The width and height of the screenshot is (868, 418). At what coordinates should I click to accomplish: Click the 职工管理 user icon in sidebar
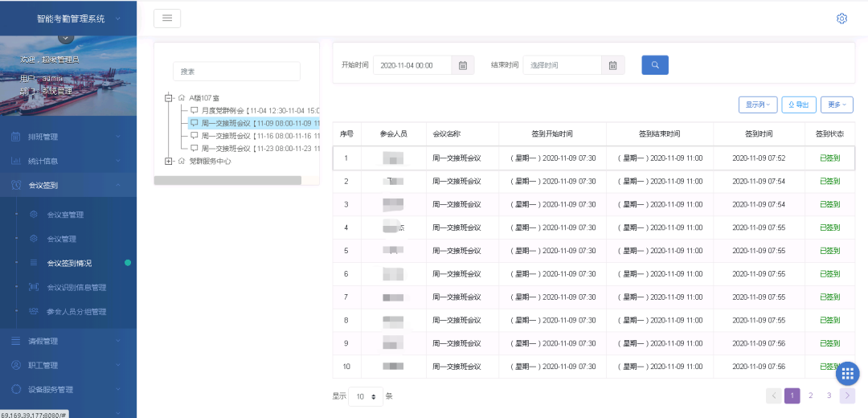[x=16, y=365]
